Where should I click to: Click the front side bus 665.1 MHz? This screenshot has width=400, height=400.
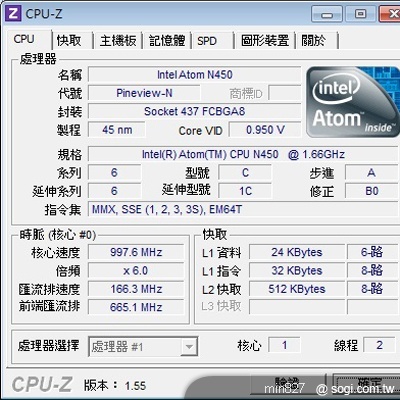pyautogui.click(x=136, y=307)
